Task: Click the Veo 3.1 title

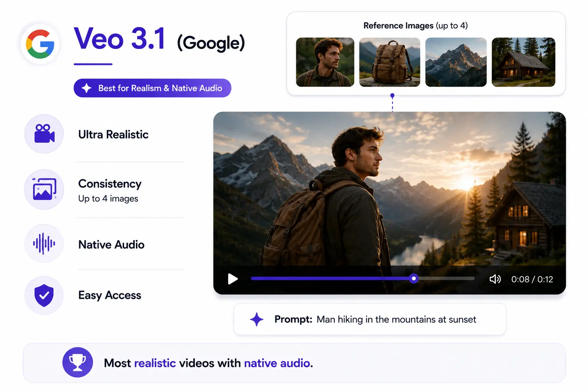Action: pos(119,39)
